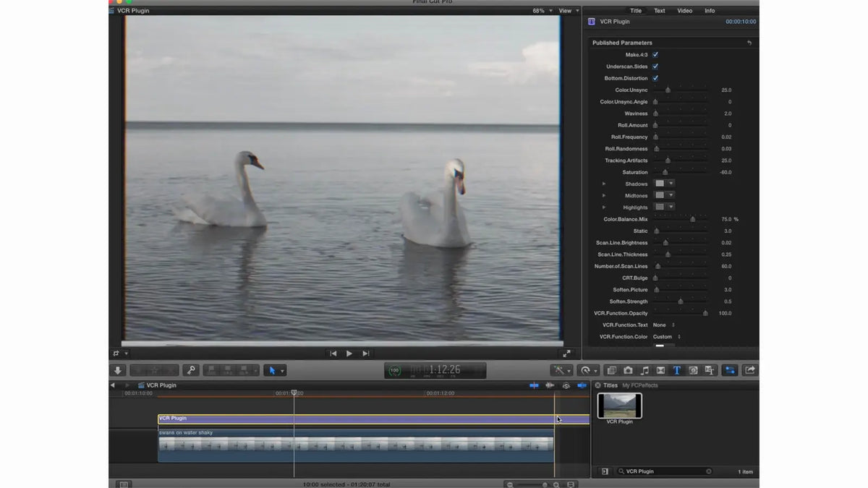The width and height of the screenshot is (868, 488).
Task: Toggle video skimming in the timeline
Action: [534, 385]
